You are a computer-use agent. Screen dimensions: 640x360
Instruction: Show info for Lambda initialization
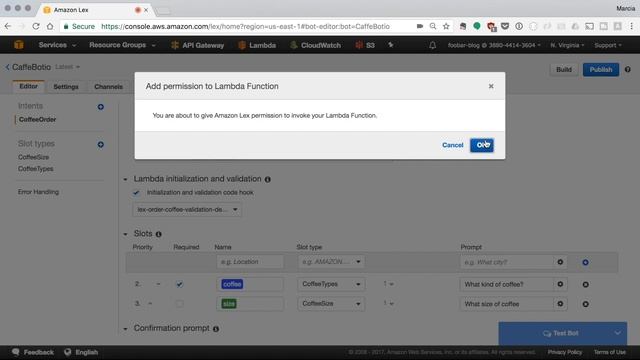[x=268, y=179]
